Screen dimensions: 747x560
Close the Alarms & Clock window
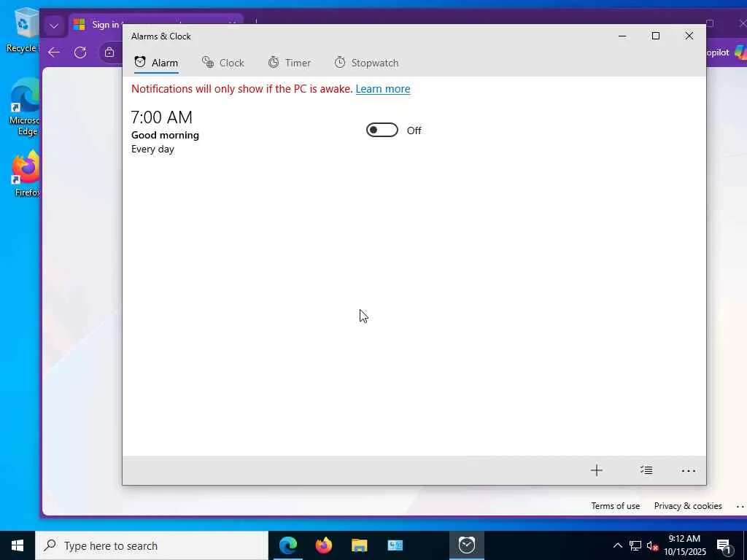(x=689, y=36)
